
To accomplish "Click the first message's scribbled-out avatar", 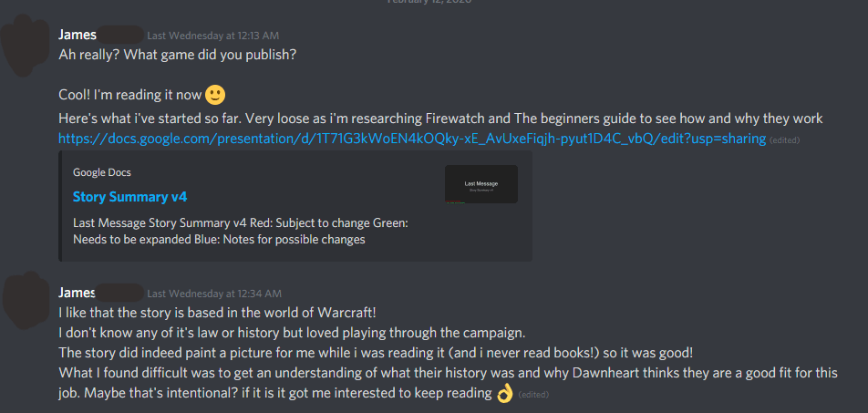I will tap(26, 46).
